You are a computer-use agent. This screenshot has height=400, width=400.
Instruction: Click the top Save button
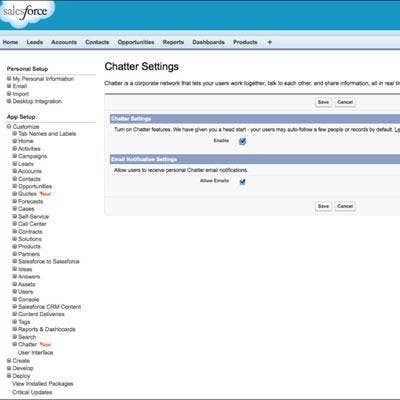click(x=323, y=102)
